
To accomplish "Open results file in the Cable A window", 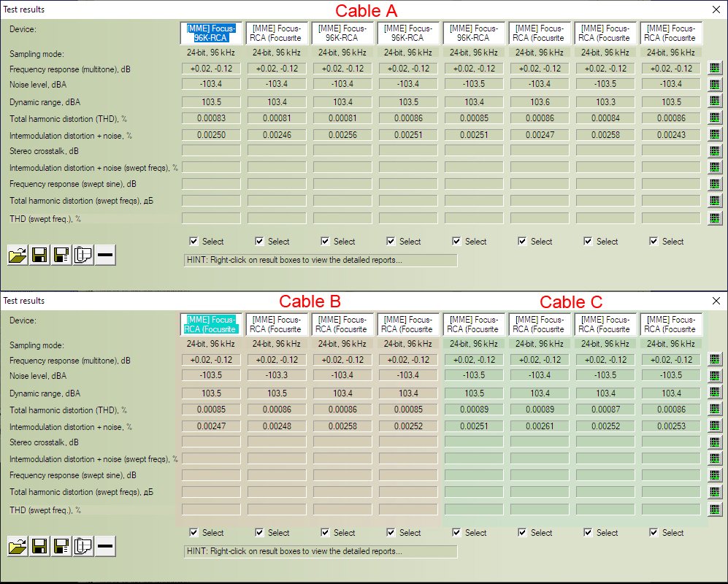I will [17, 255].
